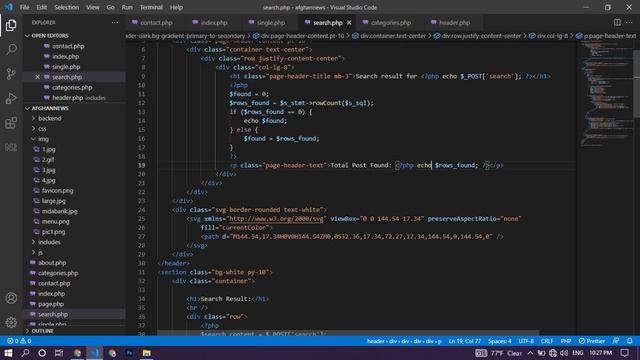Open the Terminal menu
This screenshot has height=360, width=640.
pyautogui.click(x=151, y=7)
